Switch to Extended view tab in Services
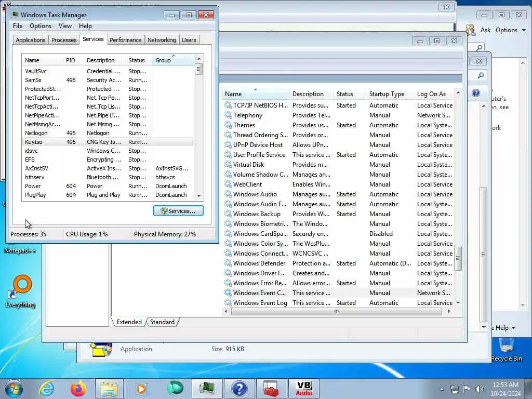 coord(129,322)
